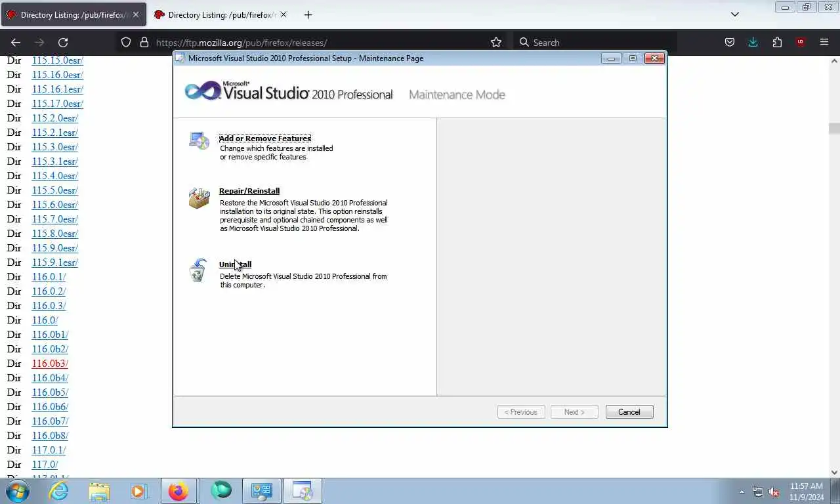
Task: Click the muted volume tray icon
Action: [774, 492]
